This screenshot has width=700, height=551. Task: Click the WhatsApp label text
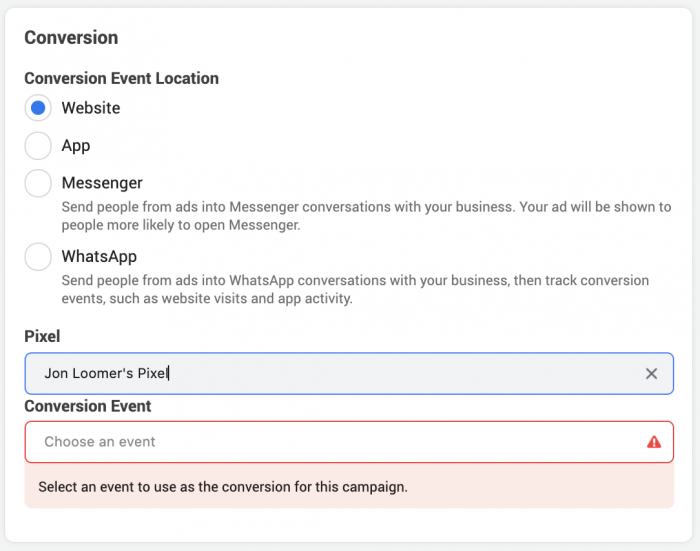click(99, 257)
